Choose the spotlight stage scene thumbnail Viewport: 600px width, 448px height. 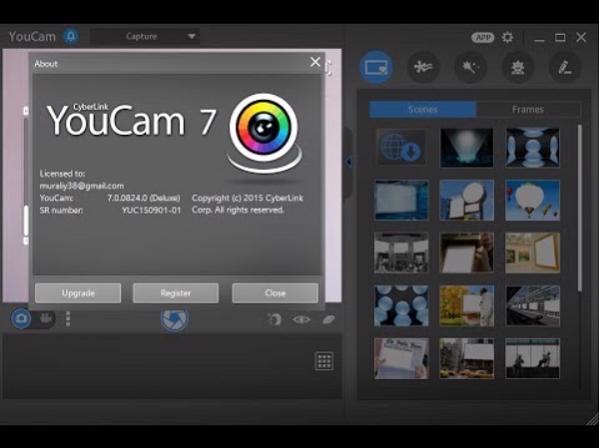pos(466,147)
